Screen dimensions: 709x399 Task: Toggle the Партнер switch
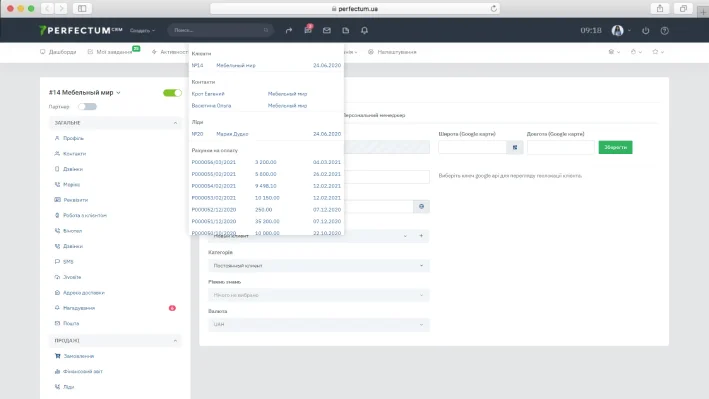[87, 107]
